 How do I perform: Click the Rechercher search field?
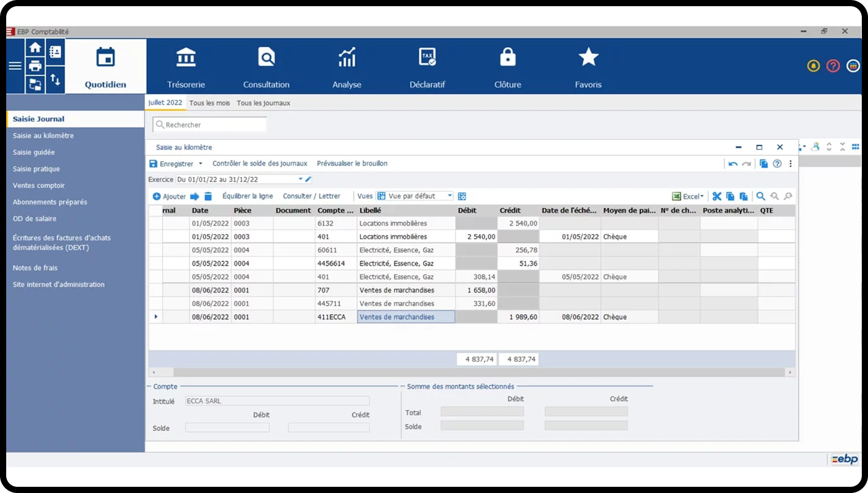pyautogui.click(x=210, y=125)
